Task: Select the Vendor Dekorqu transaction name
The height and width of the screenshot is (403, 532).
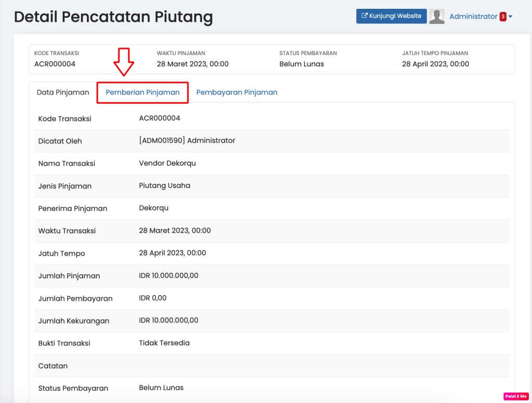Action: 167,163
